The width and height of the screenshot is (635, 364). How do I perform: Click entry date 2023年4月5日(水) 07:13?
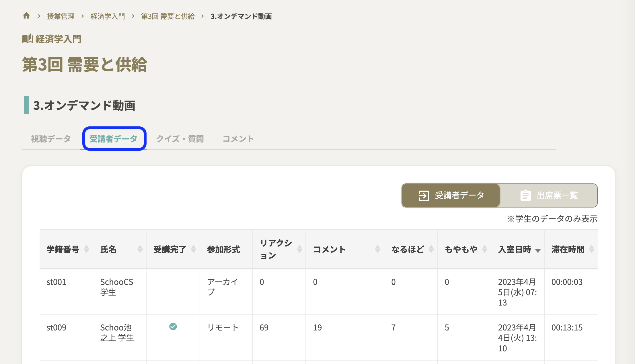[517, 292]
